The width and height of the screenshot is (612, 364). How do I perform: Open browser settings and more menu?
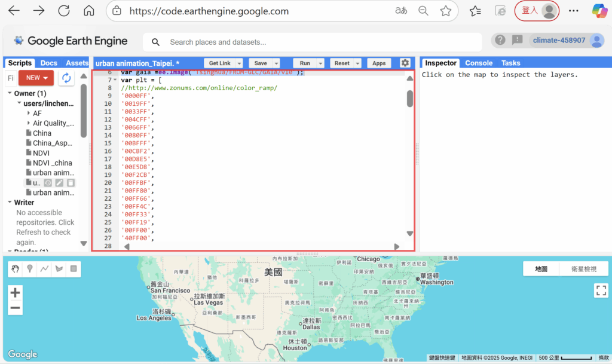573,11
